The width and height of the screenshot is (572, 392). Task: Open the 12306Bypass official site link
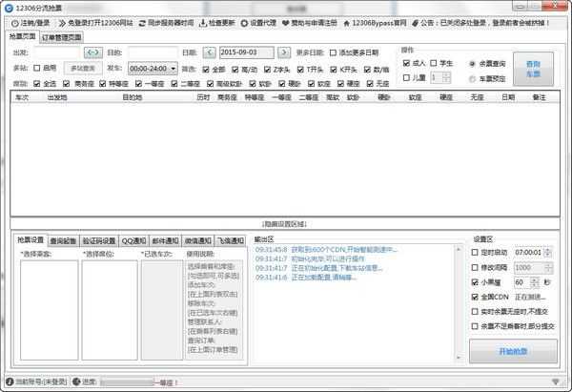tap(375, 23)
